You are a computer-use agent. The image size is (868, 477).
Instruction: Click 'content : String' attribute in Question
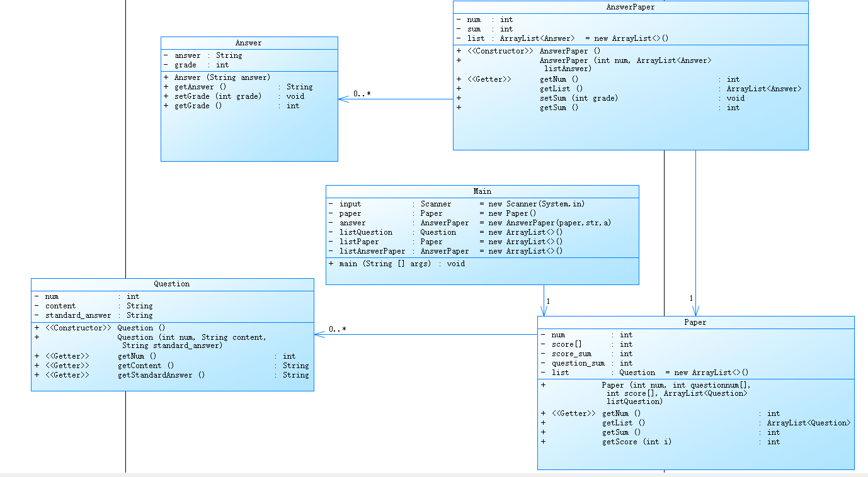[x=93, y=306]
